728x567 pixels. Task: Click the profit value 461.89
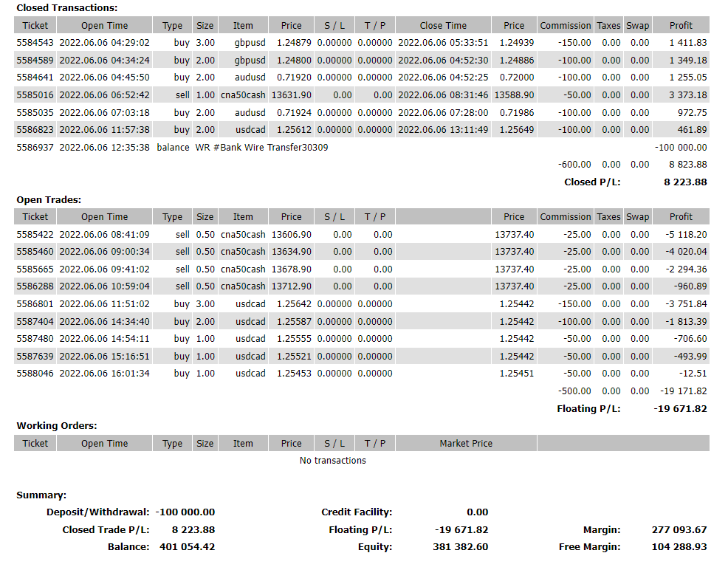pos(692,130)
